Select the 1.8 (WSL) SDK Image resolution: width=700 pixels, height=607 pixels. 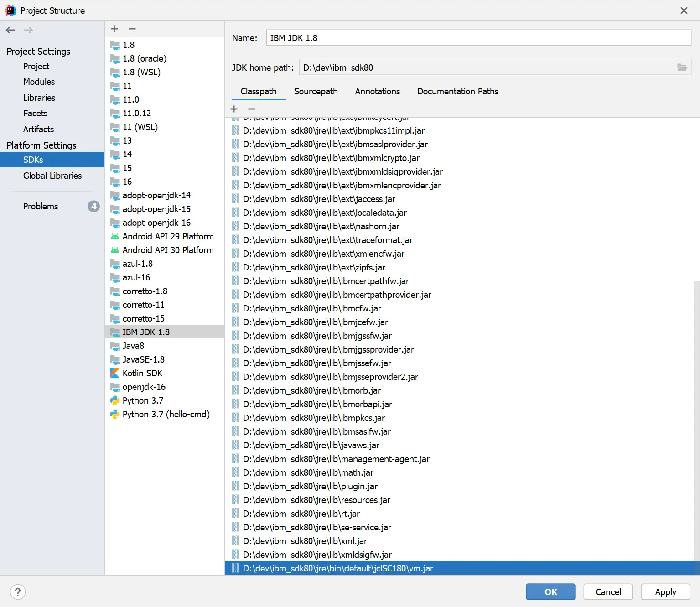pyautogui.click(x=165, y=72)
